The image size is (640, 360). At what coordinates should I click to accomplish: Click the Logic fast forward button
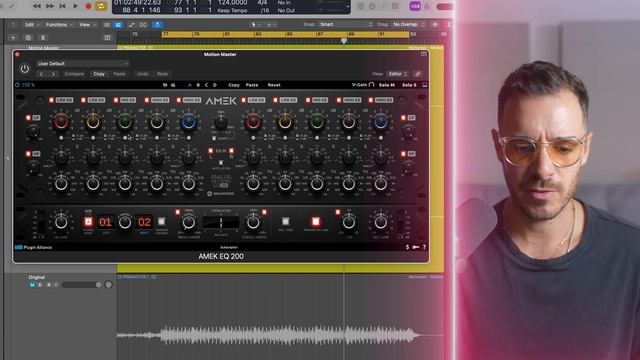pyautogui.click(x=50, y=6)
